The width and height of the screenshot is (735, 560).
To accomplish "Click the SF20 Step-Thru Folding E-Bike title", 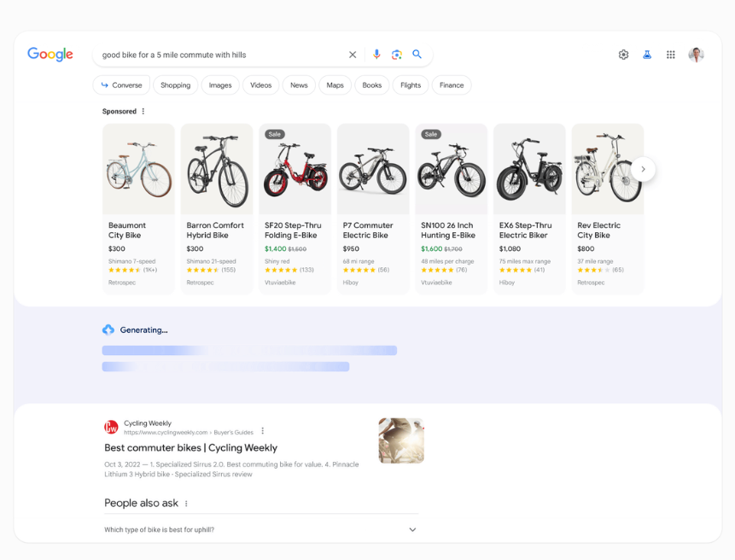I will (293, 230).
